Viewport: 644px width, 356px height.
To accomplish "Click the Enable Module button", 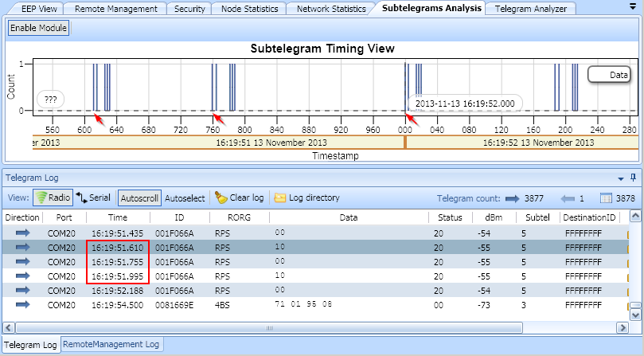I will tap(39, 28).
